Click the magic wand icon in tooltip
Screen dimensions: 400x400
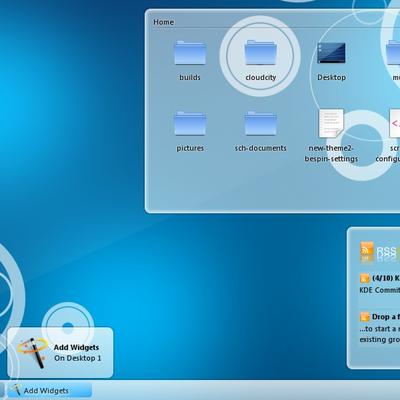pos(32,352)
